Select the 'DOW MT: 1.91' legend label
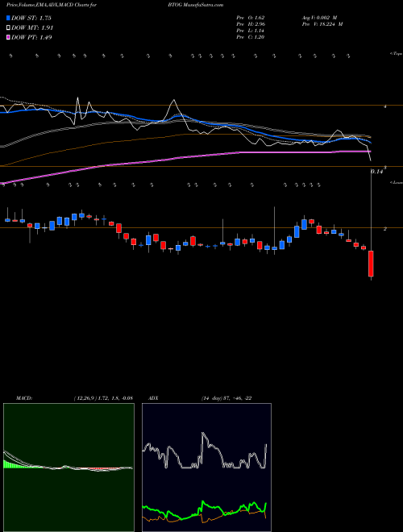Image resolution: width=403 pixels, height=532 pixels. (x=32, y=28)
